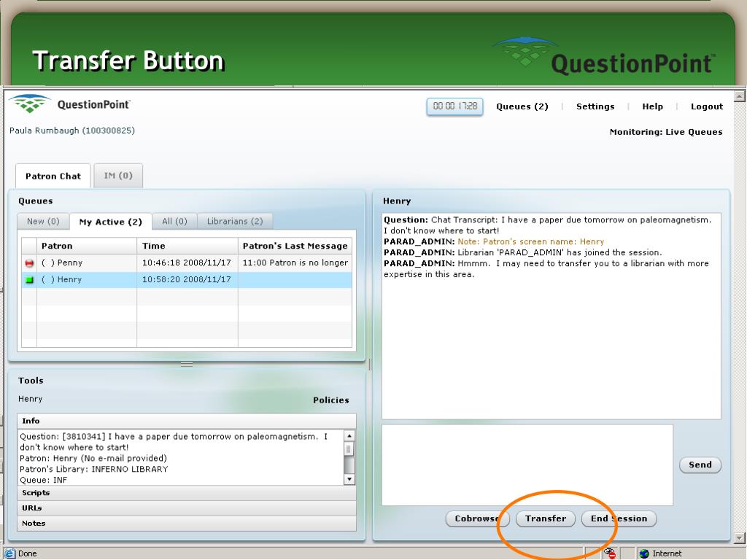The width and height of the screenshot is (747, 560).
Task: Click horizontal splitter handle below Queues panel
Action: [x=187, y=365]
